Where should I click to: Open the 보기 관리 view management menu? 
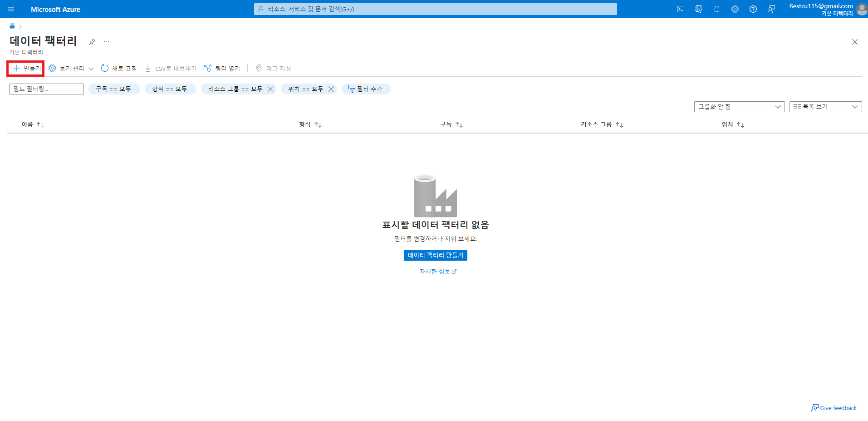pyautogui.click(x=71, y=69)
